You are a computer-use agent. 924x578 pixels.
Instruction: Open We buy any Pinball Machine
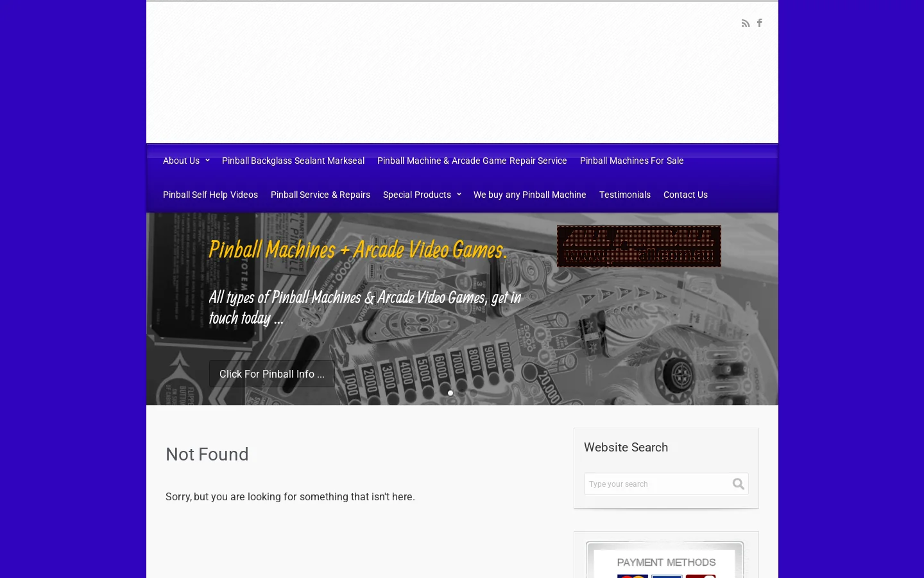click(530, 195)
